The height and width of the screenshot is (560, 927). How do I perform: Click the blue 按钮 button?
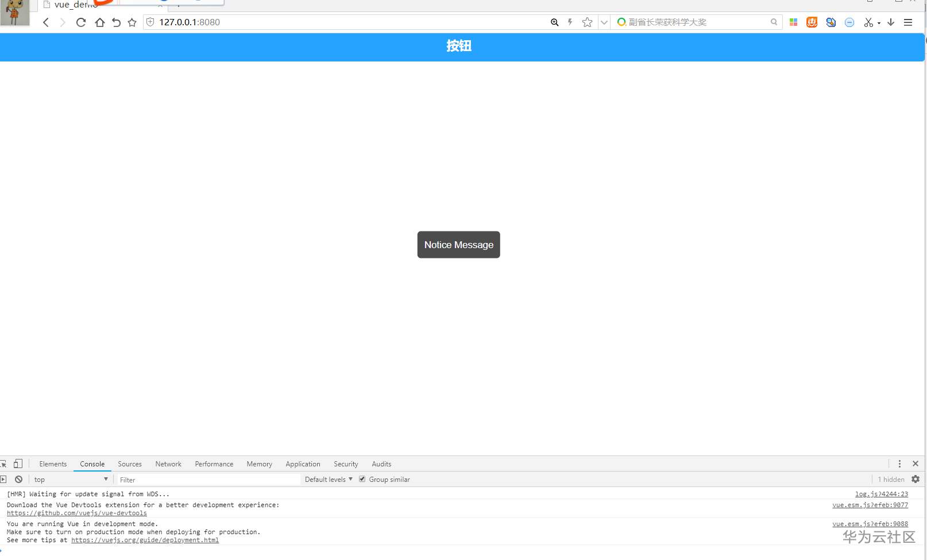coord(462,47)
